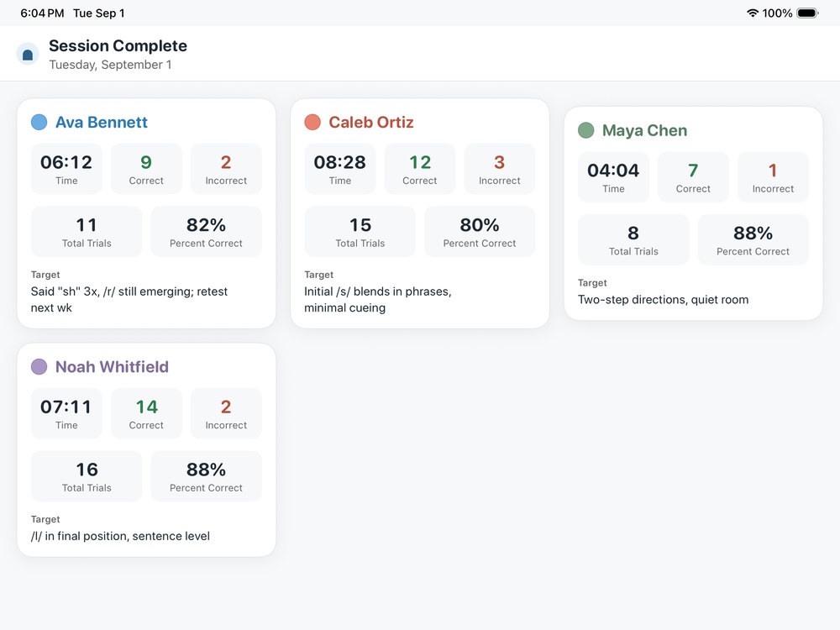Tap Maya Chen's 8 Total Trials tile

pos(633,239)
